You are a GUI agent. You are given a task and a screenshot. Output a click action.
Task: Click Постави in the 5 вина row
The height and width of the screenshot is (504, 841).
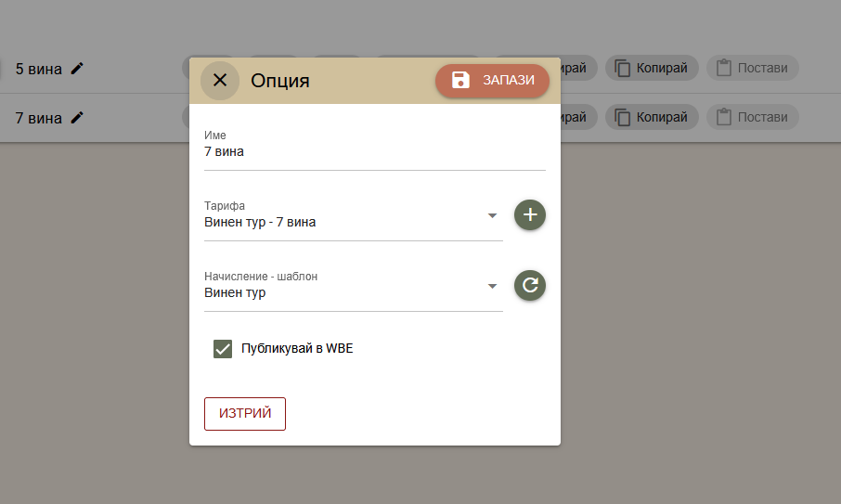tap(753, 68)
